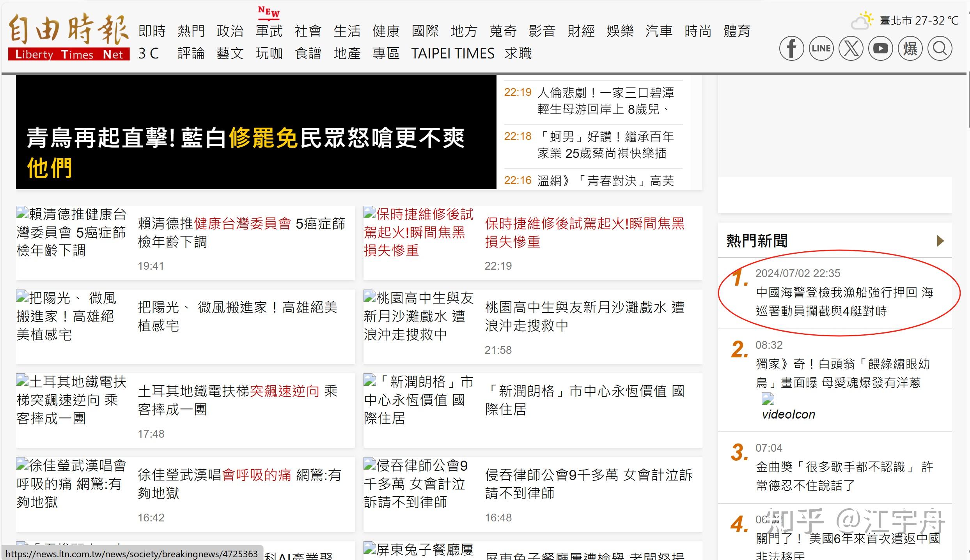Open hot news 1 中國海警登檢我漁船

pos(844,302)
